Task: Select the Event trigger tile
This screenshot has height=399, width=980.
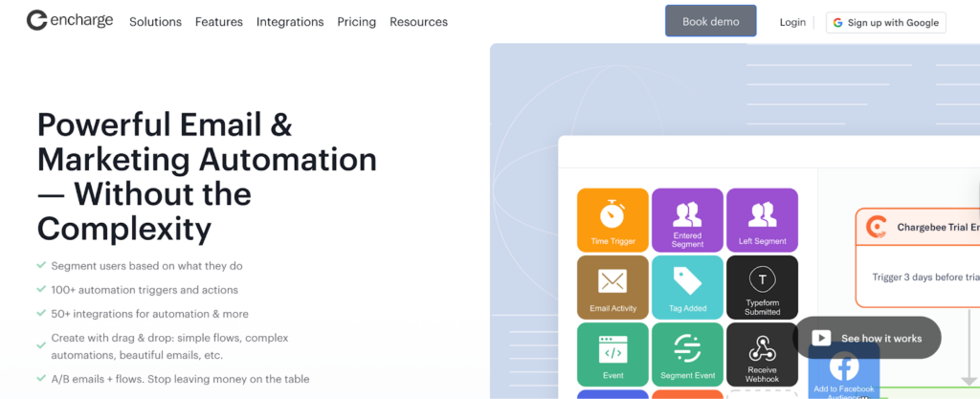Action: tap(612, 354)
